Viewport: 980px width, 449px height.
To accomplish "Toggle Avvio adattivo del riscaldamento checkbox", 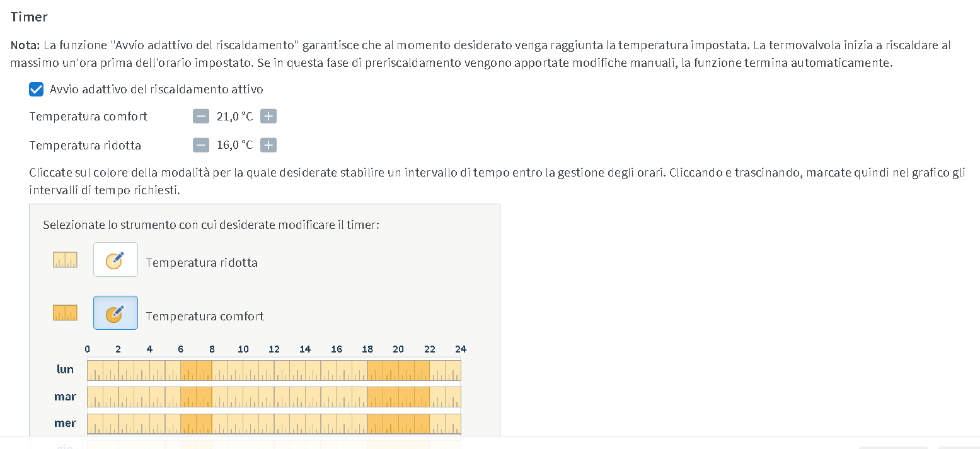I will 37,90.
